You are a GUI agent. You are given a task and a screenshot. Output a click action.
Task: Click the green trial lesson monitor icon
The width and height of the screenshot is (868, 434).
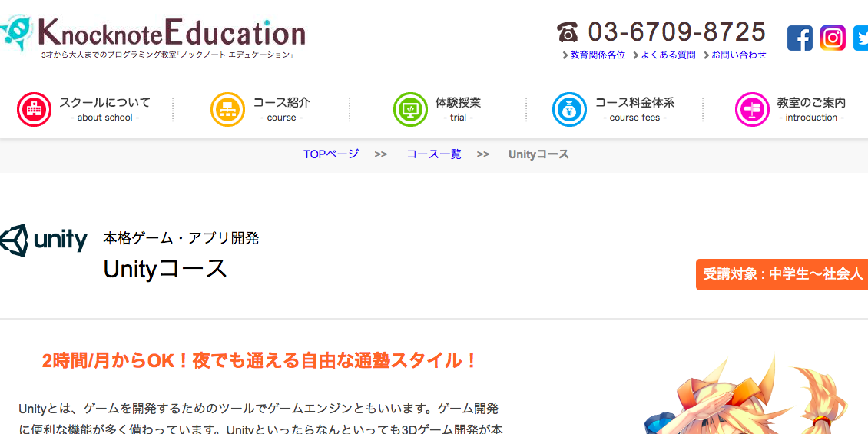point(410,110)
